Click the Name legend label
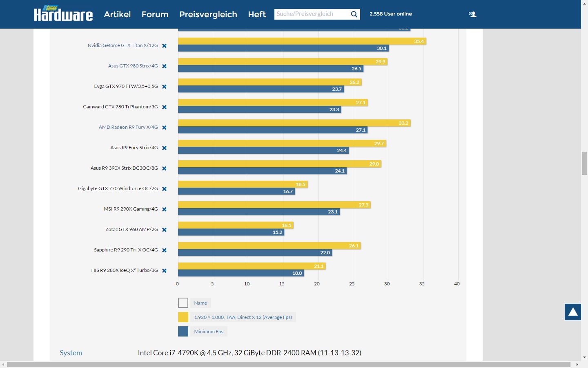 [200, 303]
